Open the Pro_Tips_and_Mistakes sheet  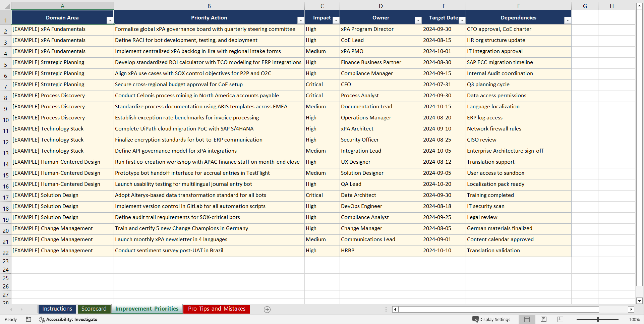tap(216, 309)
